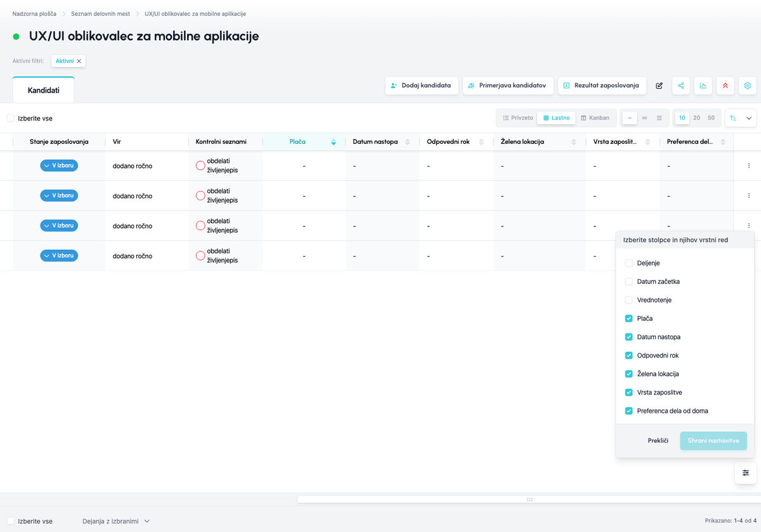
Task: Expand the Dejanja z izbranimi dropdown
Action: (x=116, y=521)
